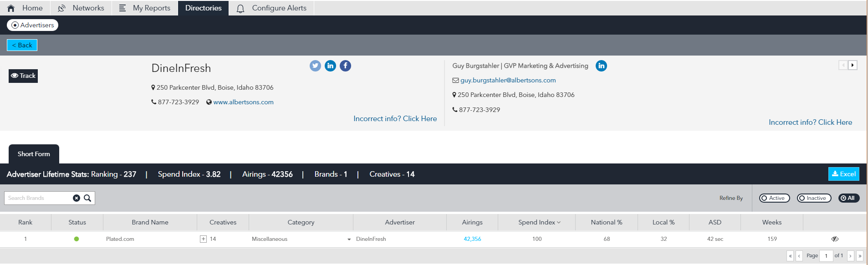Click the Plated.com brand name
This screenshot has height=265, width=868.
[x=120, y=239]
